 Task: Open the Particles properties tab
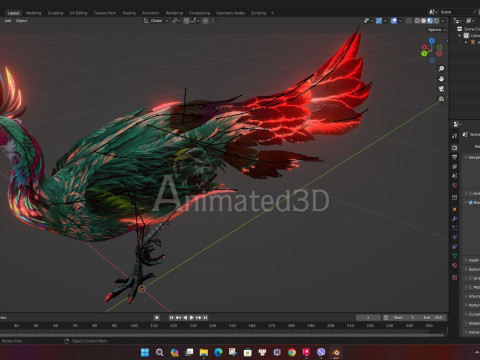point(455,228)
